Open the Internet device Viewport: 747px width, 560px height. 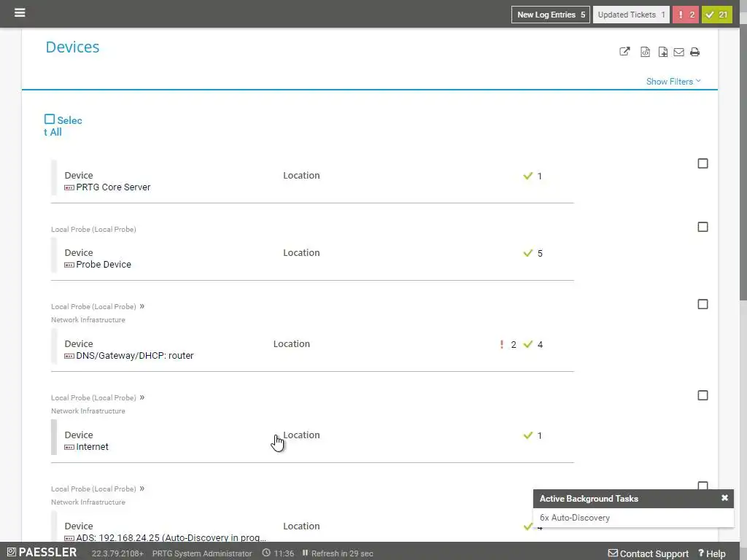click(x=93, y=447)
